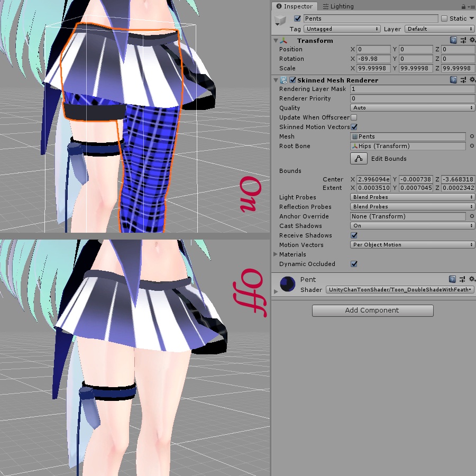Click the Pent material preview sphere

coord(287,284)
